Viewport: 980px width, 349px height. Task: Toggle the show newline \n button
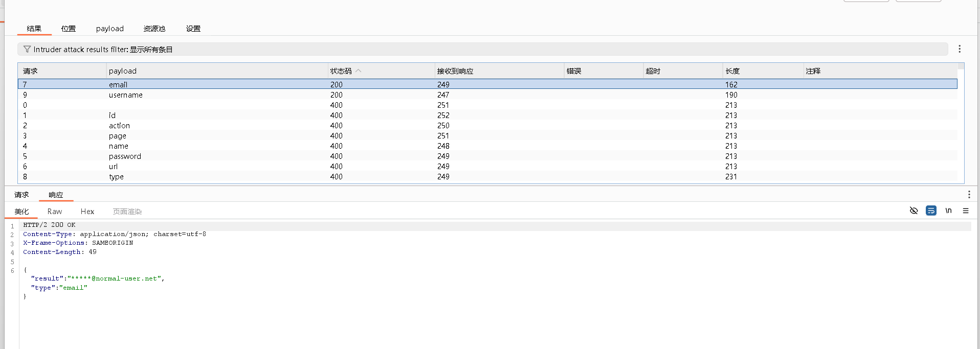(948, 211)
